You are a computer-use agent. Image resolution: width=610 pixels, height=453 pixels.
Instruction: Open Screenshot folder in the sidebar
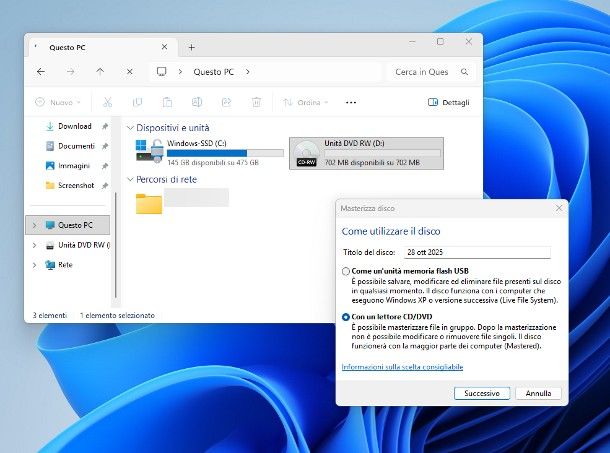[76, 185]
